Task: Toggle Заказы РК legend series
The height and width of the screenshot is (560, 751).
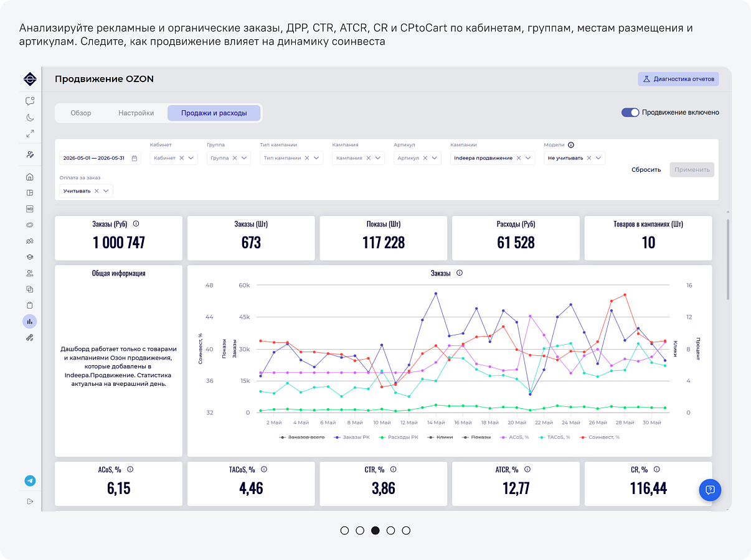Action: pos(352,437)
